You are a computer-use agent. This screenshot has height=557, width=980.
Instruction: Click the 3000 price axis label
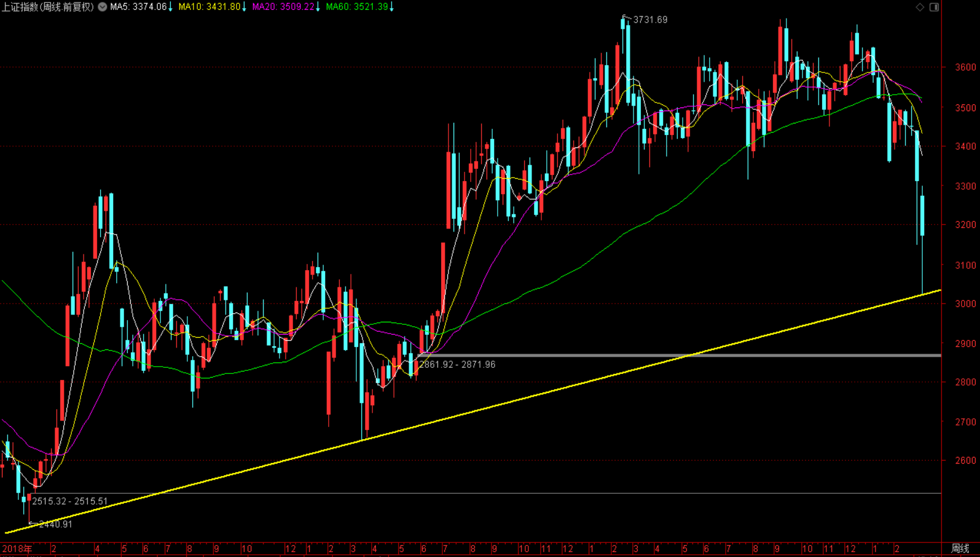pos(965,304)
